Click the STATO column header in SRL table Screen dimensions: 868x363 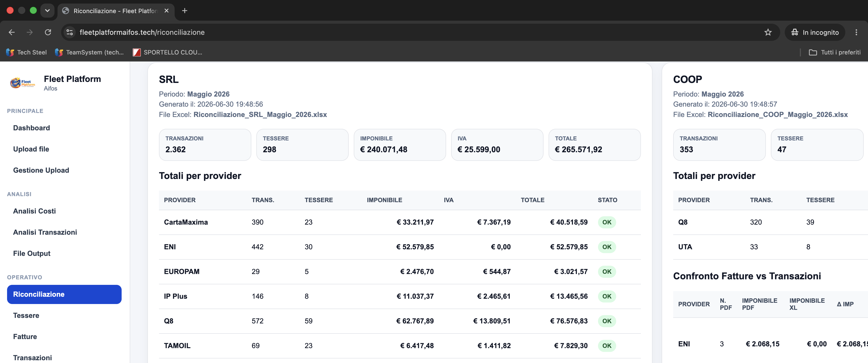click(x=608, y=200)
